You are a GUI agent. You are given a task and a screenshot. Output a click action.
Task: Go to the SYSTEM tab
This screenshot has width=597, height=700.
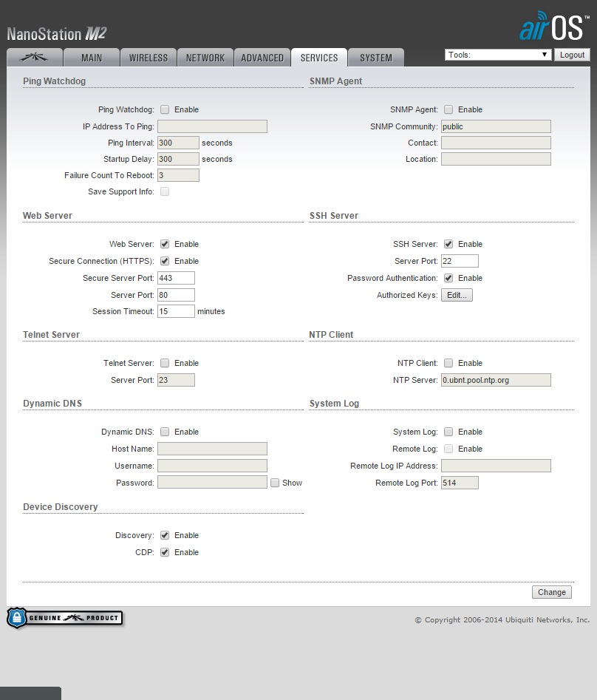coord(376,58)
